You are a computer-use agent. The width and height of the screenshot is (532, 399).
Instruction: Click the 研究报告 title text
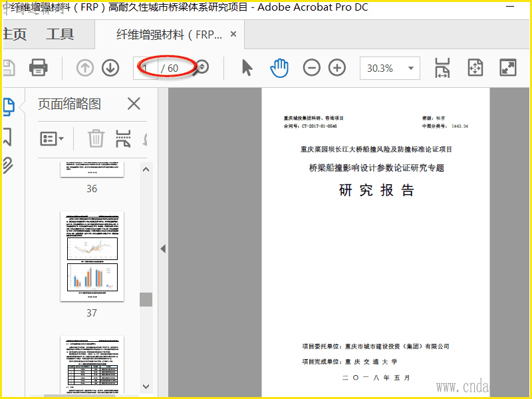pos(376,190)
